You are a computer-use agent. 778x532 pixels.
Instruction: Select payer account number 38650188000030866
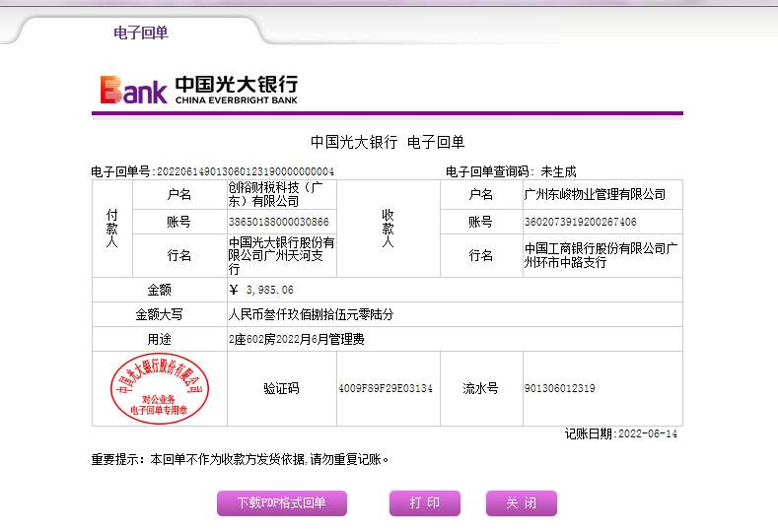coord(279,222)
